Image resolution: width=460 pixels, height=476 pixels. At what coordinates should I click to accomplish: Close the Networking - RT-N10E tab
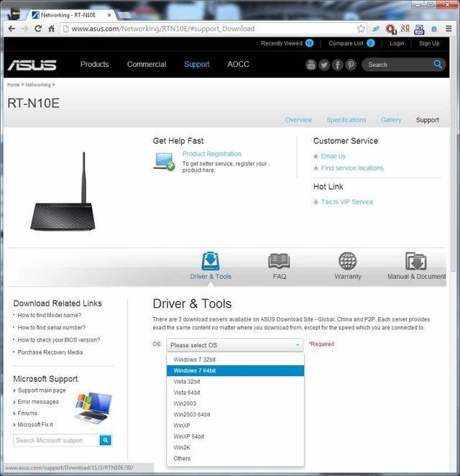[x=109, y=15]
